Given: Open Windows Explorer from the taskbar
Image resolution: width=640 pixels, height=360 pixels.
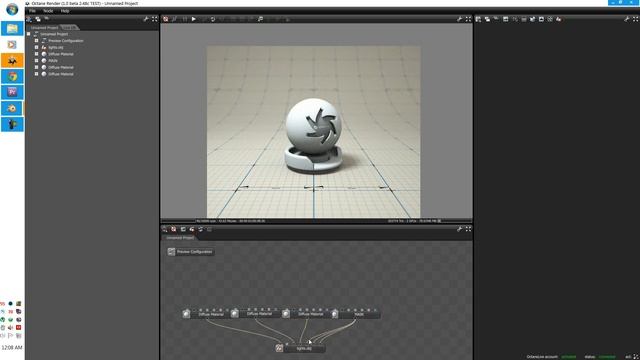Looking at the screenshot, I should point(12,29).
